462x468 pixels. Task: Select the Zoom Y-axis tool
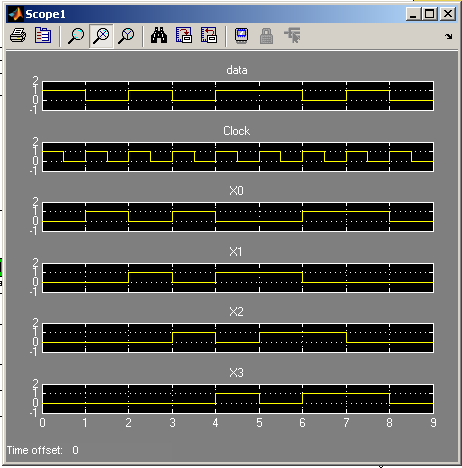pyautogui.click(x=126, y=36)
